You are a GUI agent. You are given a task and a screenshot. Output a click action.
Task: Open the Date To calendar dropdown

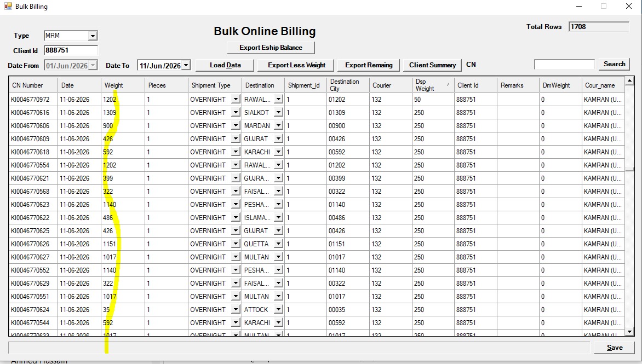pos(186,66)
